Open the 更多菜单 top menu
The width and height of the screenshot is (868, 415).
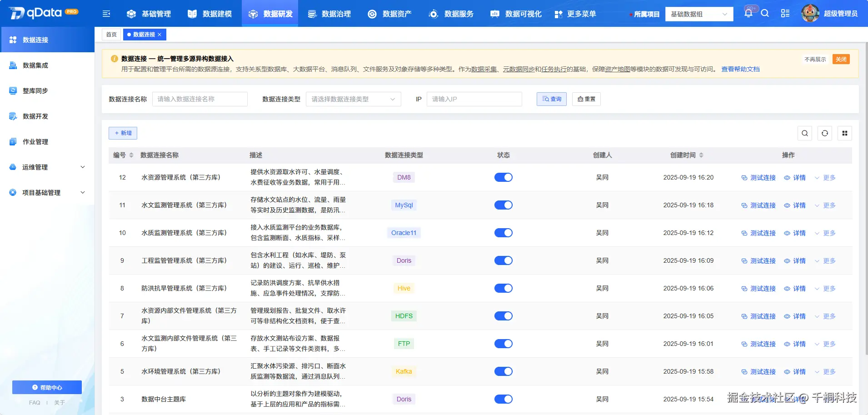coord(575,14)
